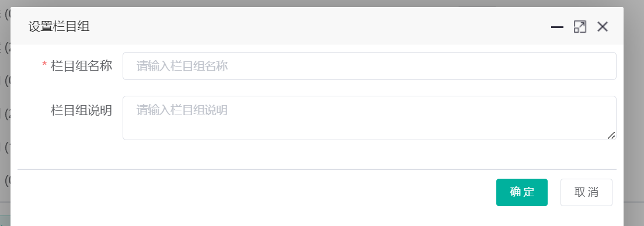
Task: Click blank dialog area beneath 取消 button
Action: [x=586, y=217]
